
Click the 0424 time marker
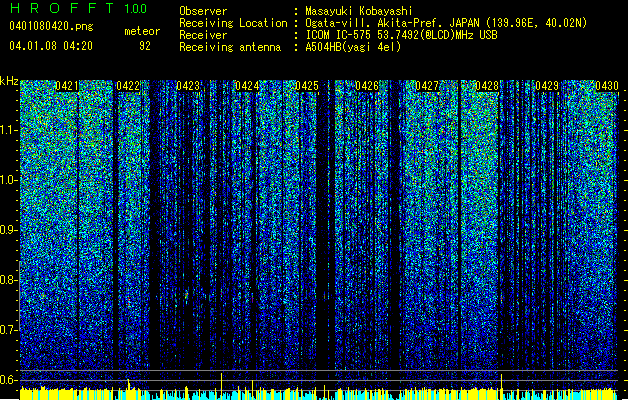pos(247,86)
